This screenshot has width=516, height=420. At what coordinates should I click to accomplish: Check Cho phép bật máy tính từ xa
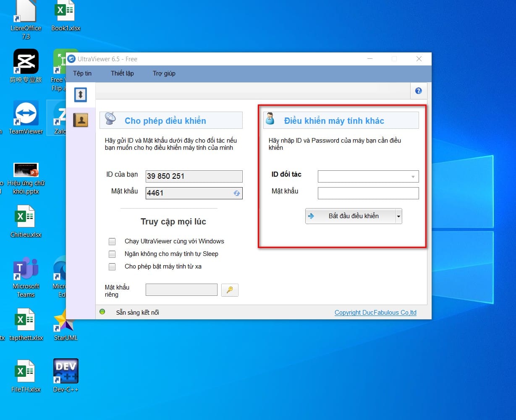tap(112, 266)
